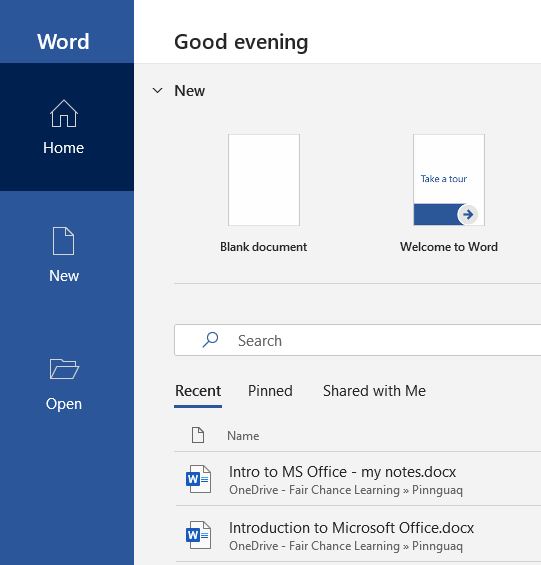Click the New section heading text
The height and width of the screenshot is (565, 541).
tap(190, 90)
